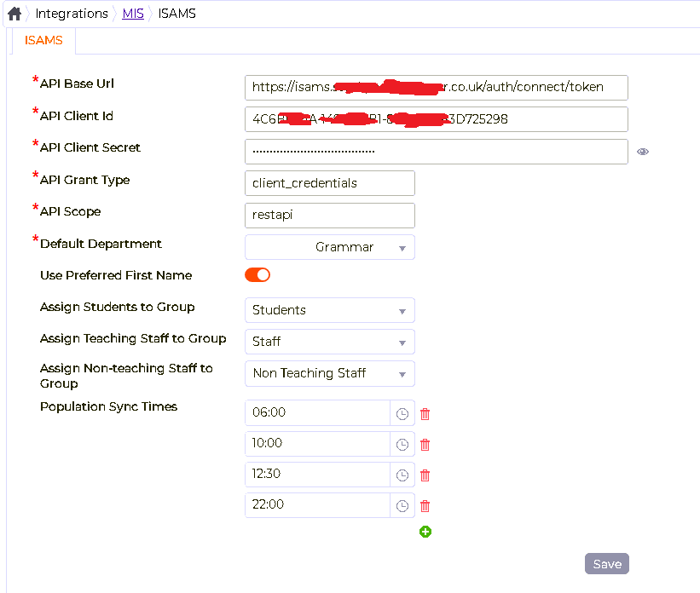Delete the 10:00 sync time
The image size is (700, 593).
coord(425,445)
